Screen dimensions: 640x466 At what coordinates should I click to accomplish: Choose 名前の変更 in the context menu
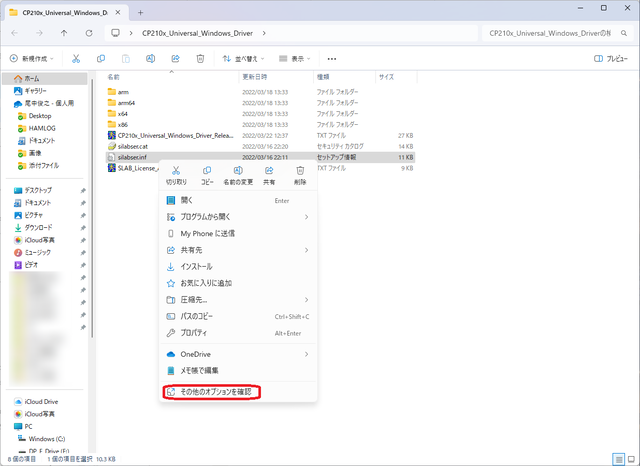click(x=238, y=176)
